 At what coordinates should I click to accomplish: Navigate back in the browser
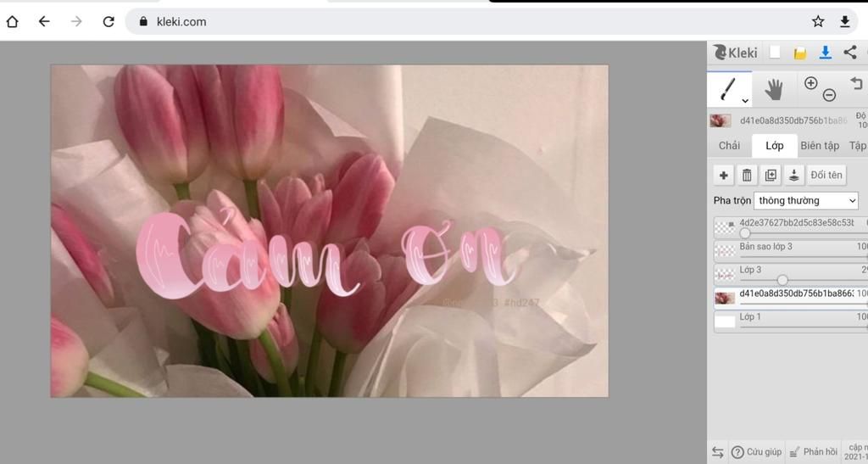click(44, 21)
